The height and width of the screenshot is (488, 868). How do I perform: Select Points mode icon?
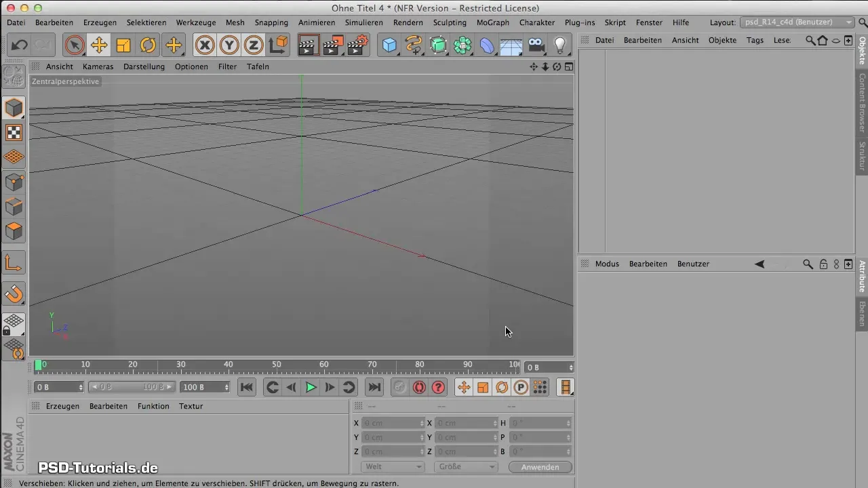14,182
